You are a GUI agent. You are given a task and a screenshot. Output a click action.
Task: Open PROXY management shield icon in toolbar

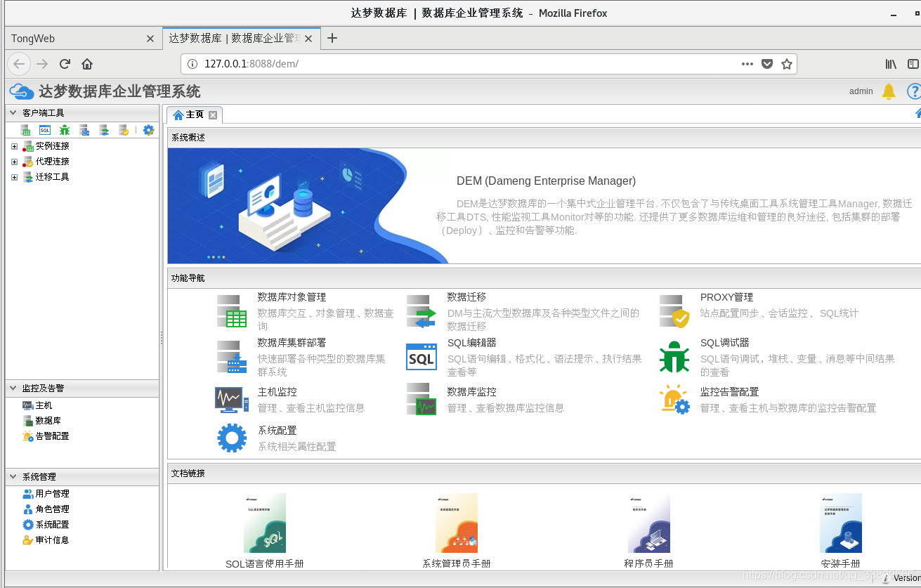(124, 130)
